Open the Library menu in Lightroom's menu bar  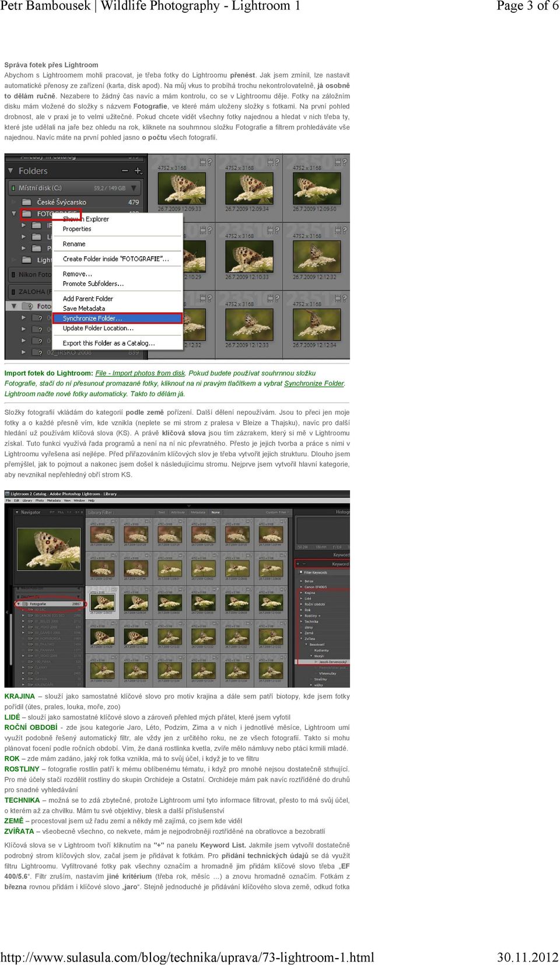click(27, 501)
